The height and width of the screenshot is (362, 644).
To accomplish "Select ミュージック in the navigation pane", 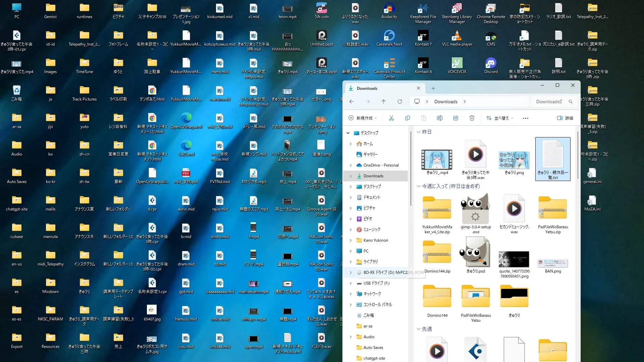I will click(372, 230).
